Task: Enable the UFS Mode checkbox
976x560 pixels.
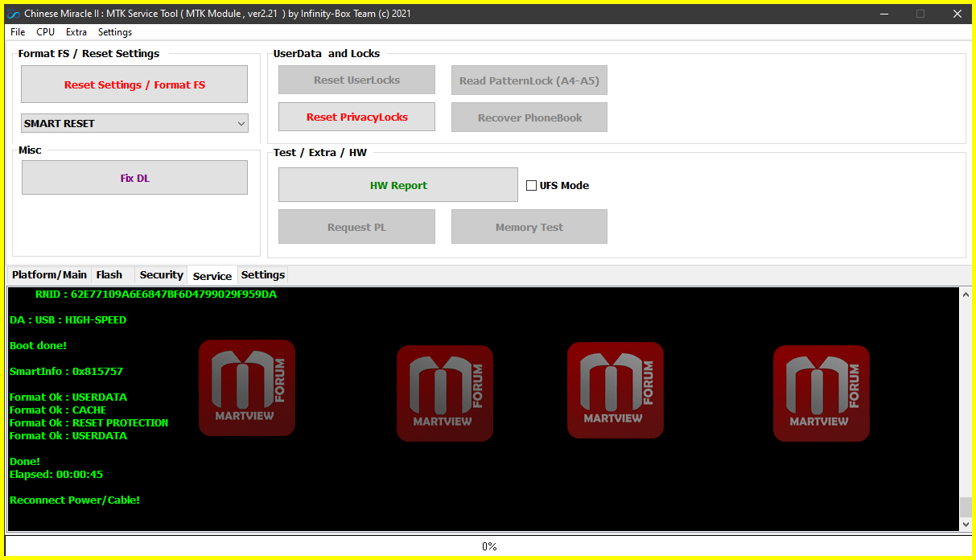Action: click(531, 185)
